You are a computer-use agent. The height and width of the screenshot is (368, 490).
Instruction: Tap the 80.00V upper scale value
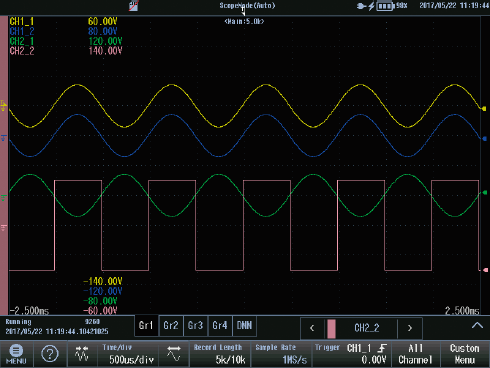tap(103, 32)
